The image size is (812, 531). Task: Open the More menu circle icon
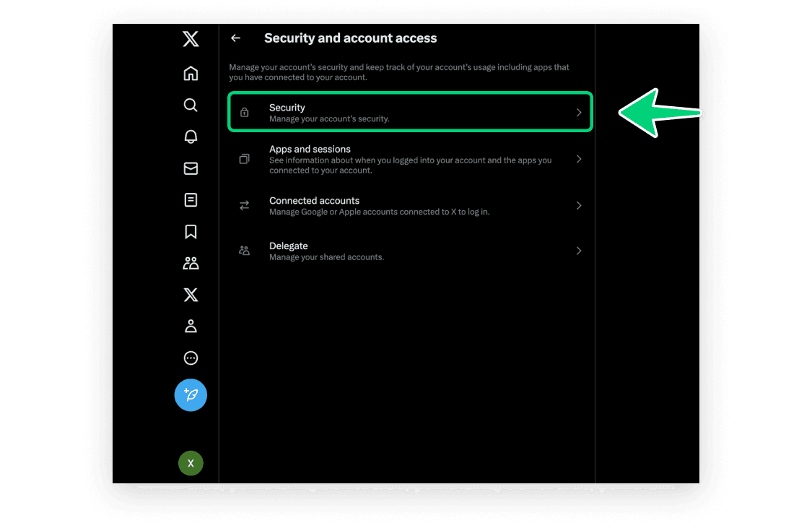click(191, 358)
